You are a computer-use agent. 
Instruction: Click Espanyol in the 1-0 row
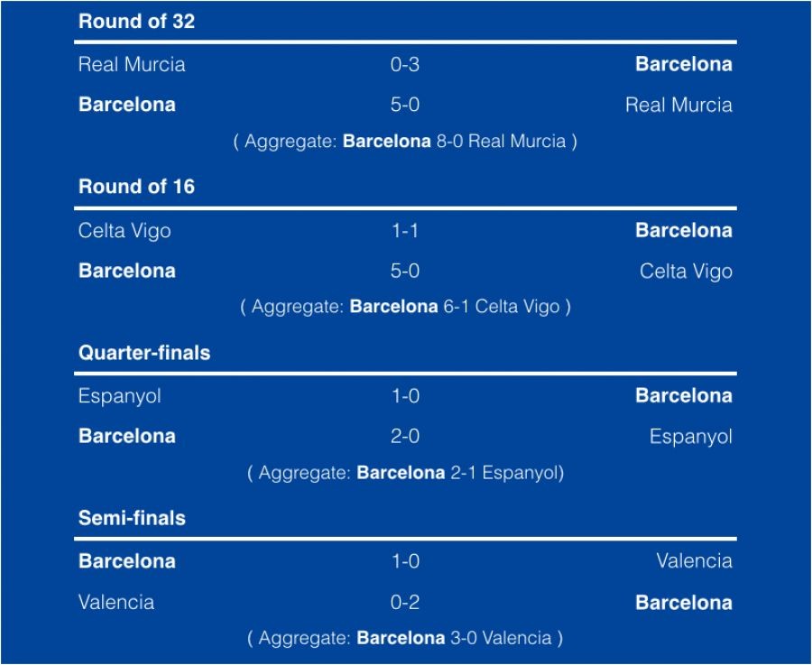coord(120,396)
